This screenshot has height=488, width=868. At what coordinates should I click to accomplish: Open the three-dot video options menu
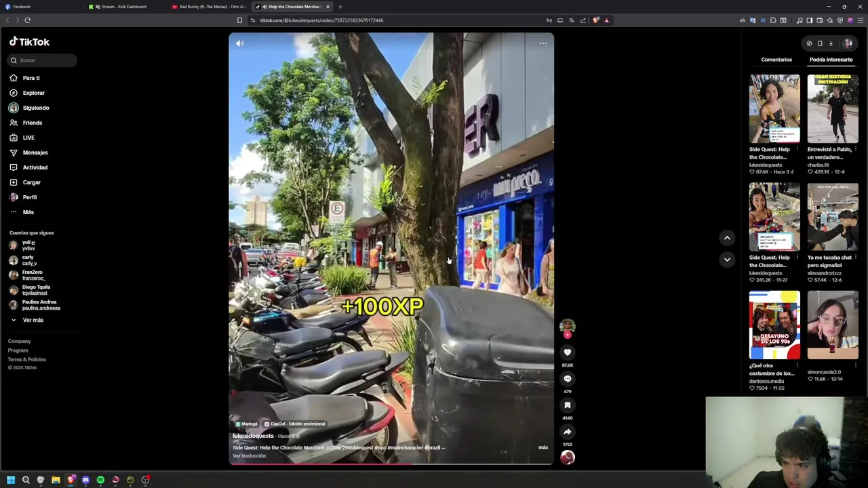point(542,43)
